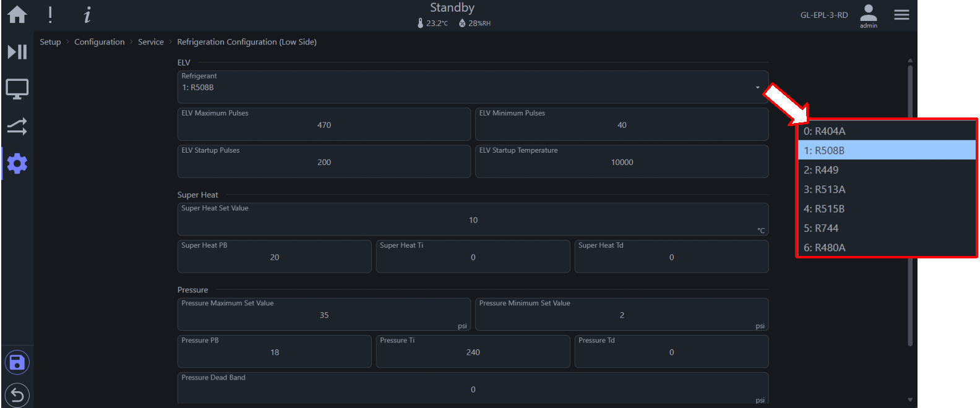The height and width of the screenshot is (408, 980).
Task: Edit the Super Heat PB field
Action: (275, 257)
